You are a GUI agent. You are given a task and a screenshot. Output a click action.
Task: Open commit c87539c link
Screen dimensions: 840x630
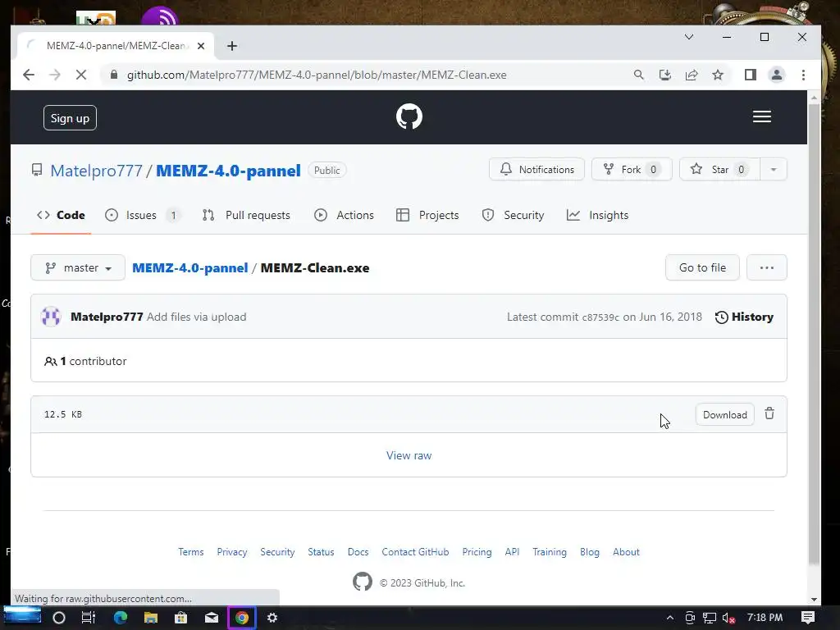pos(600,317)
